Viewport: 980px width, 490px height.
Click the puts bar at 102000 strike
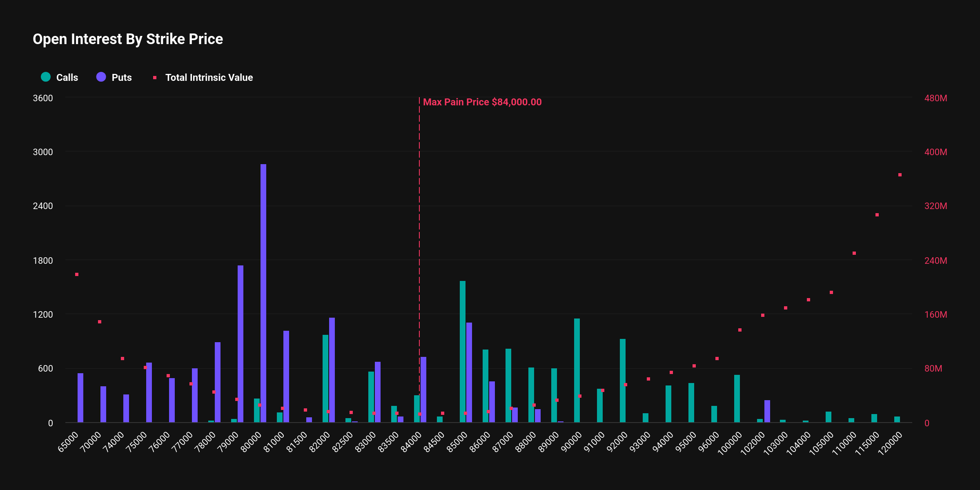coord(767,411)
